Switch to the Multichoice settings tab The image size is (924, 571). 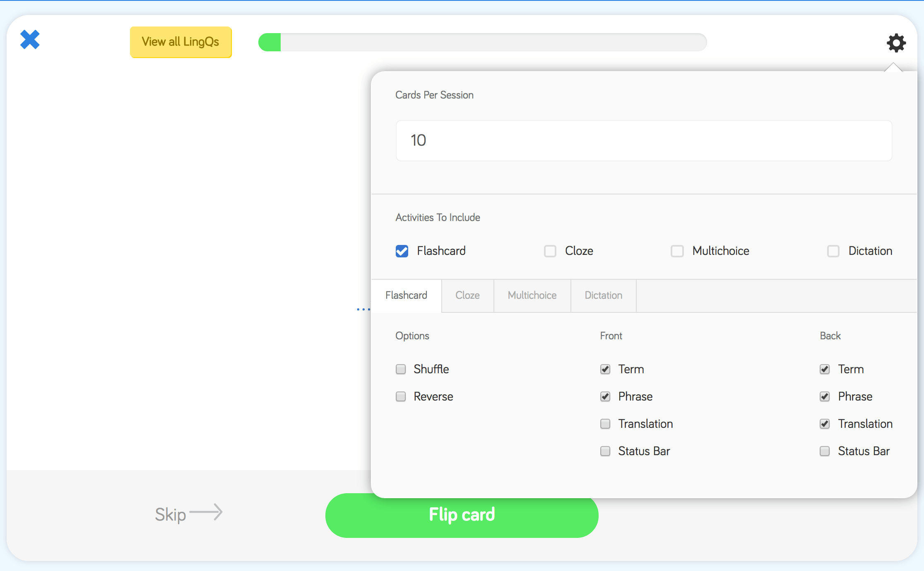tap(532, 295)
